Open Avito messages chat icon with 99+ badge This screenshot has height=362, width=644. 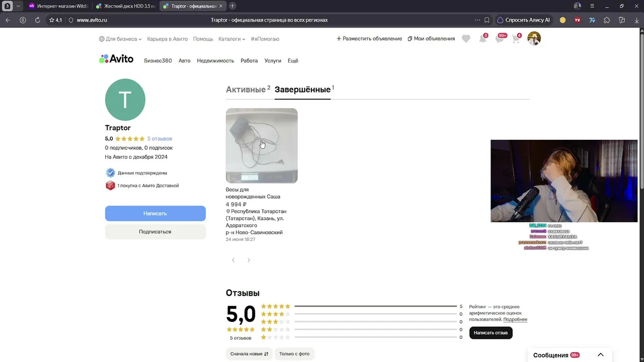pos(500,39)
